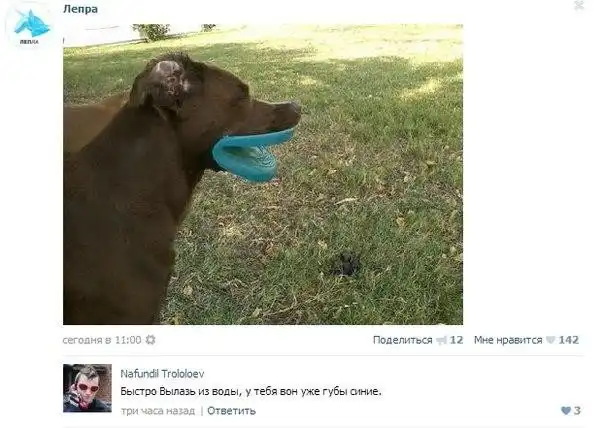
Task: Click Ответить to reply to the comment
Action: (x=231, y=411)
